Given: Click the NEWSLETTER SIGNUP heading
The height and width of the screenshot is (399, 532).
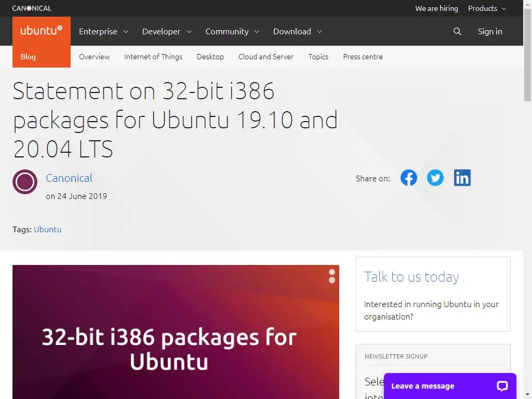Looking at the screenshot, I should (x=396, y=356).
